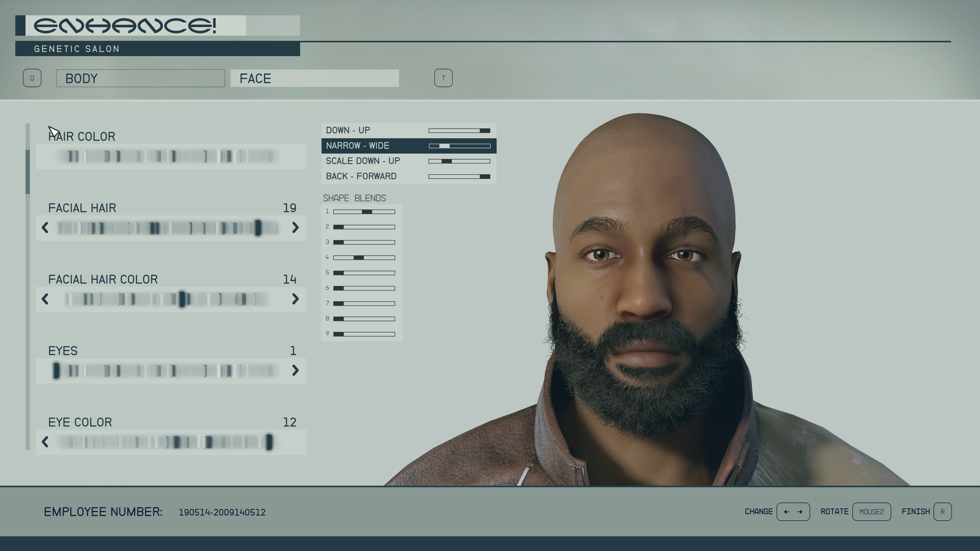Click the Hair Color swatch bar
This screenshot has height=551, width=980.
pyautogui.click(x=167, y=156)
